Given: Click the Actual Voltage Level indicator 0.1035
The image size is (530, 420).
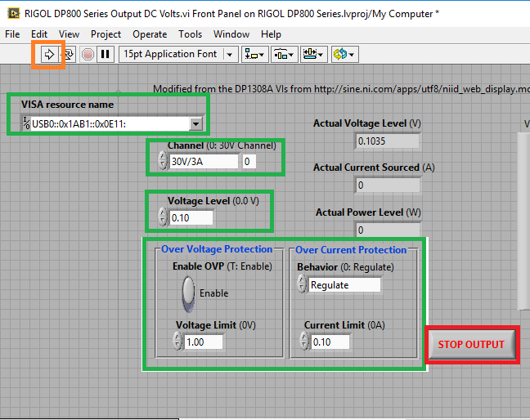Looking at the screenshot, I should pyautogui.click(x=388, y=141).
